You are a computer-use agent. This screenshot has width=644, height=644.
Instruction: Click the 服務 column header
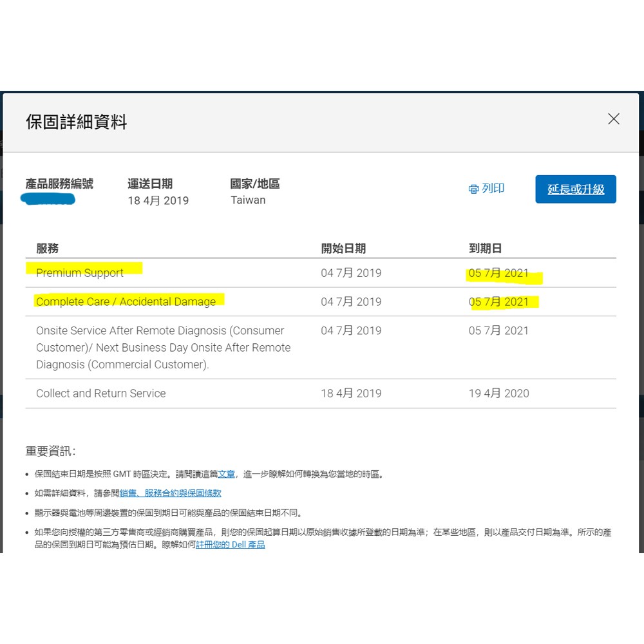[x=47, y=249]
